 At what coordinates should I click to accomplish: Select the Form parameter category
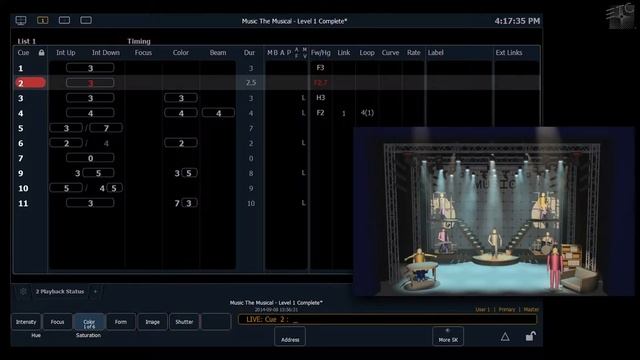[x=121, y=322]
